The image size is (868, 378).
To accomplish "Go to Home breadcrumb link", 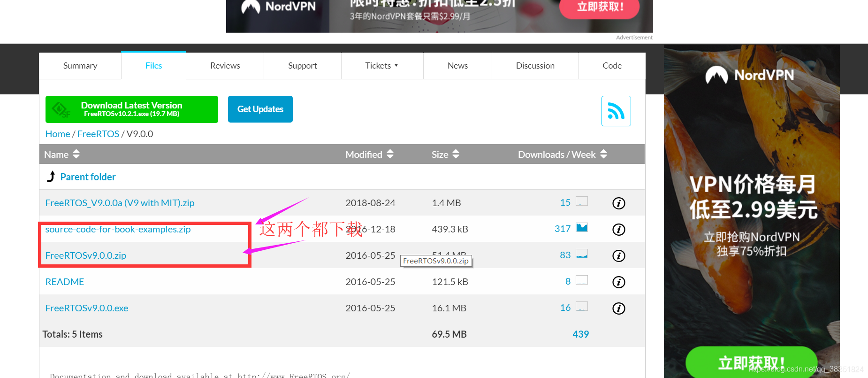I will [58, 134].
